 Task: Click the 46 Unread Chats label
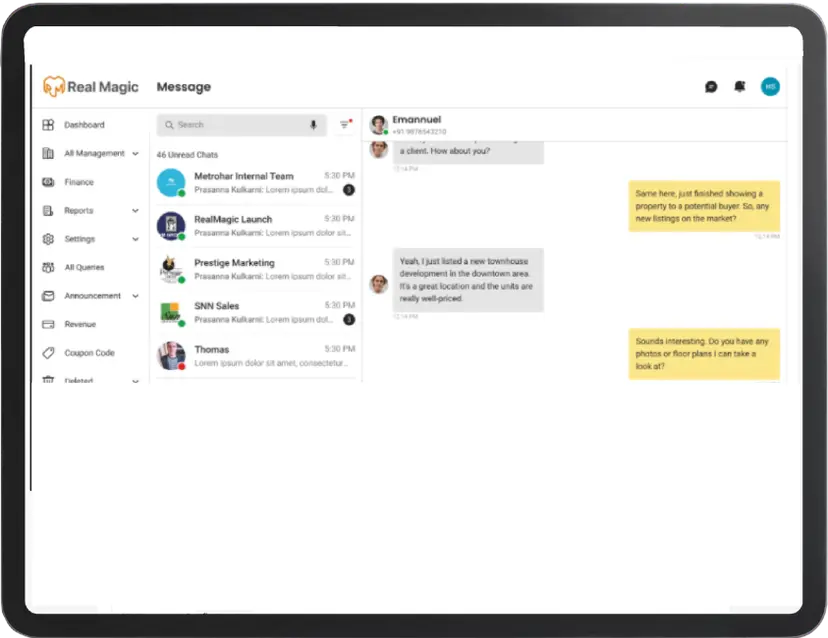[186, 154]
